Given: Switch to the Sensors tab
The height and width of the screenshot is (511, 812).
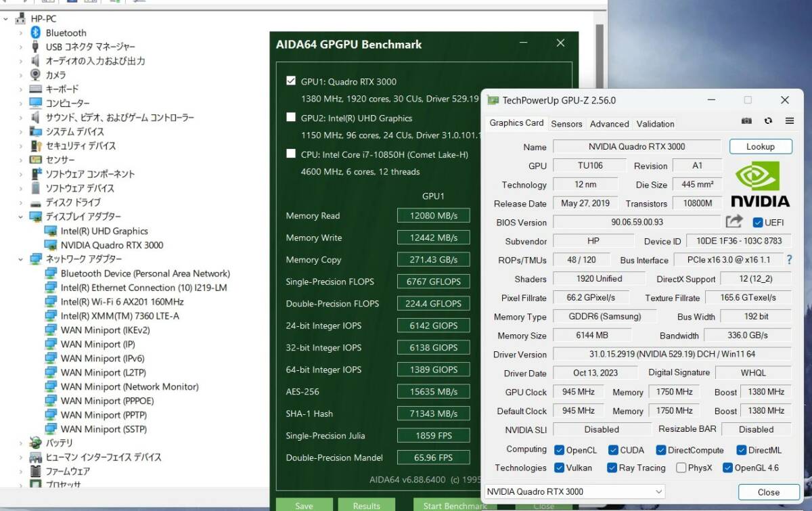Looking at the screenshot, I should tap(566, 124).
